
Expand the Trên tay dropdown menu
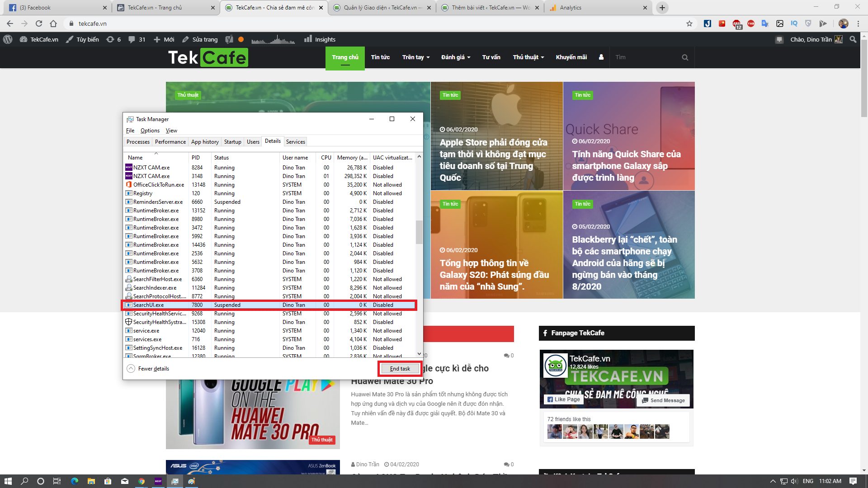coord(416,57)
